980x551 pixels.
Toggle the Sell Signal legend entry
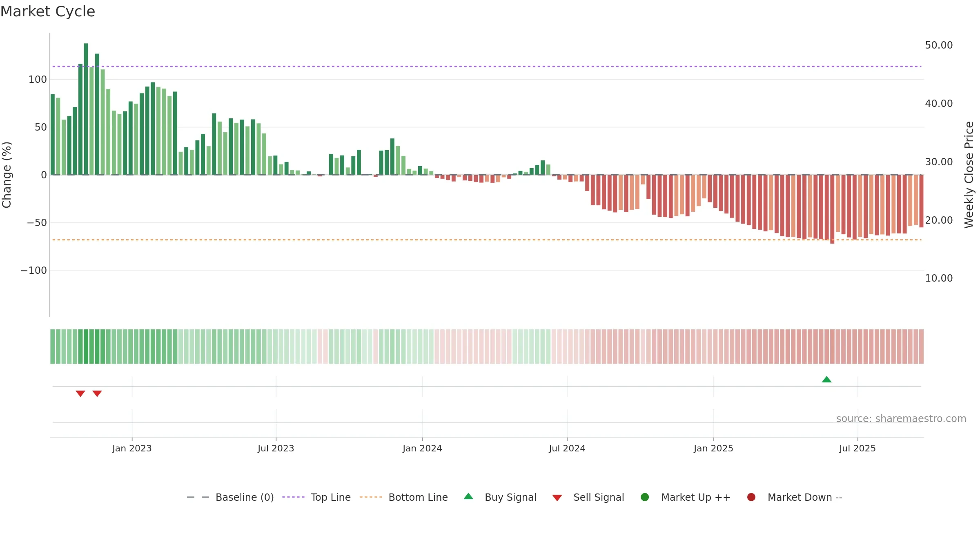[588, 497]
